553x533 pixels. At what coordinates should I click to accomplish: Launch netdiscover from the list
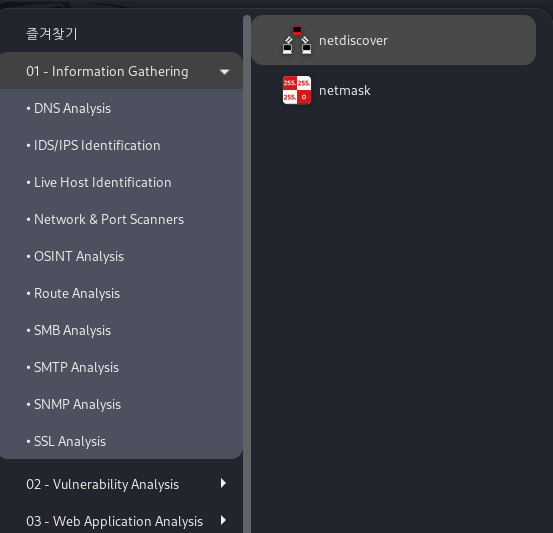[394, 40]
